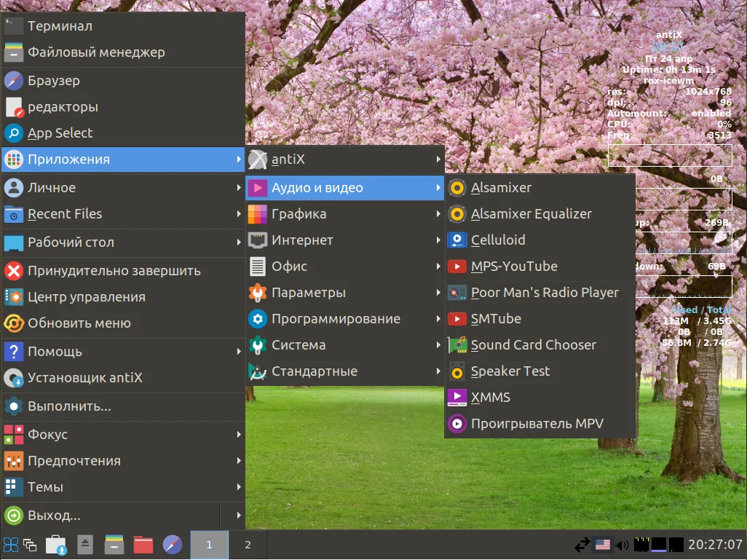Click the volume speaker icon in tray
The height and width of the screenshot is (560, 747).
click(x=622, y=545)
